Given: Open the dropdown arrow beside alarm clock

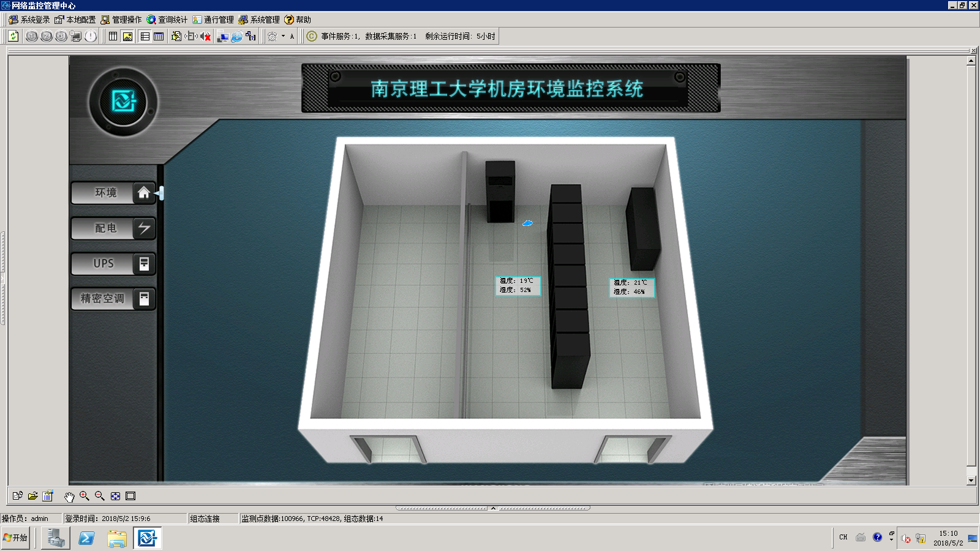Looking at the screenshot, I should click(283, 36).
